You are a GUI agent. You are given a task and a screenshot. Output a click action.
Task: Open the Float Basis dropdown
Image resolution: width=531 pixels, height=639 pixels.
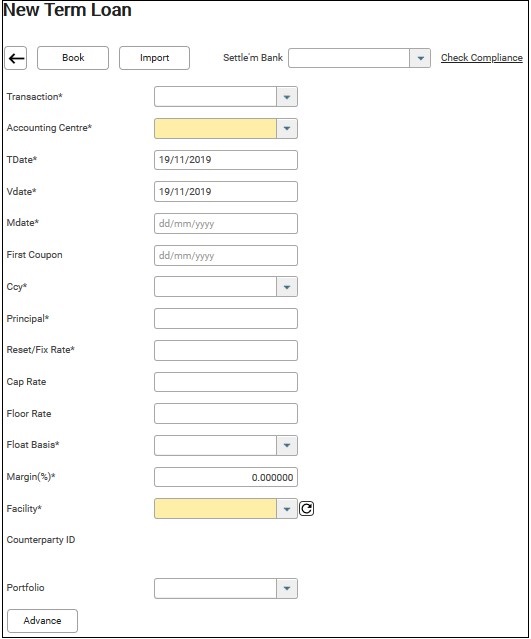pyautogui.click(x=287, y=445)
